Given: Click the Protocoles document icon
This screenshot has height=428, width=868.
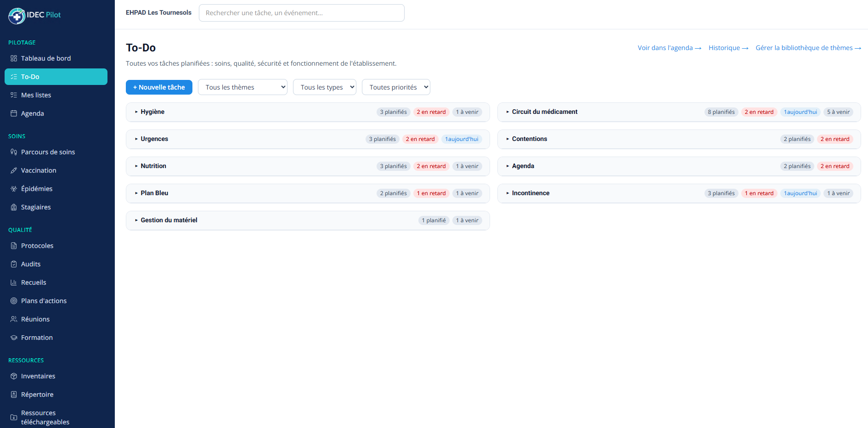Looking at the screenshot, I should click(14, 246).
